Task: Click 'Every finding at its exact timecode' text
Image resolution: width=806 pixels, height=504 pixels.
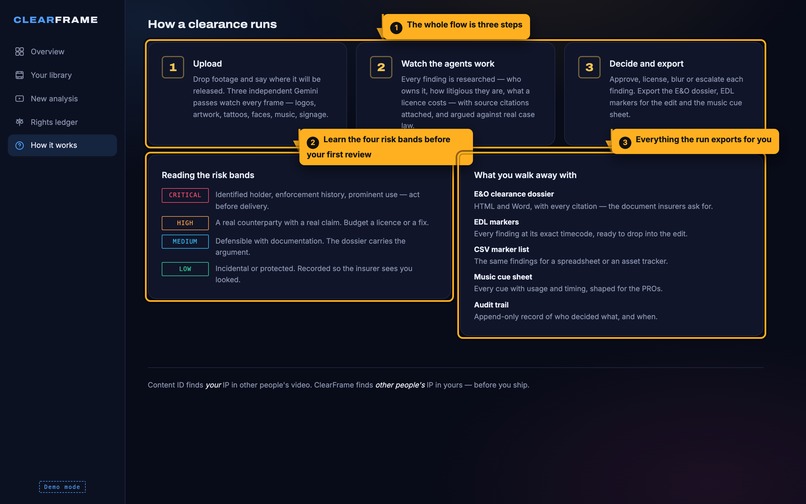Action: 580,234
